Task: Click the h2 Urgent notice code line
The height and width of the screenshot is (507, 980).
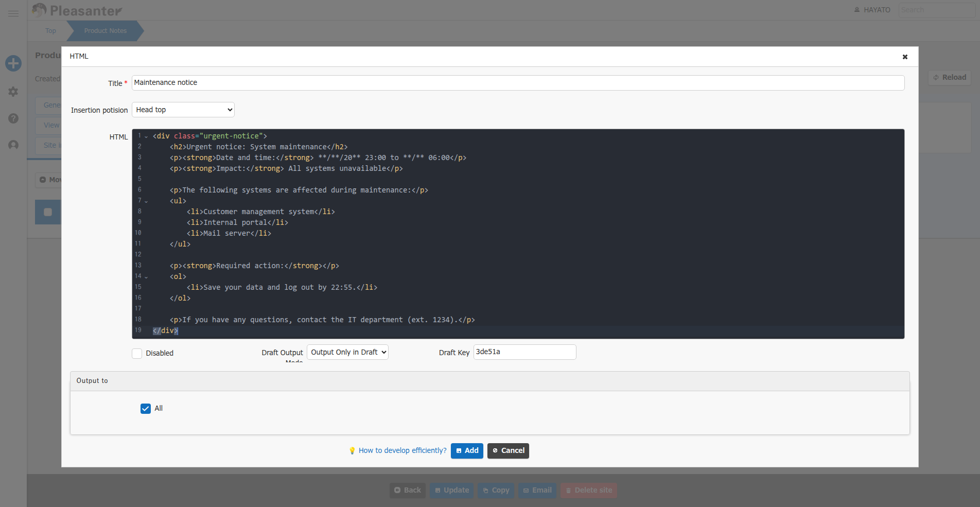Action: 259,147
